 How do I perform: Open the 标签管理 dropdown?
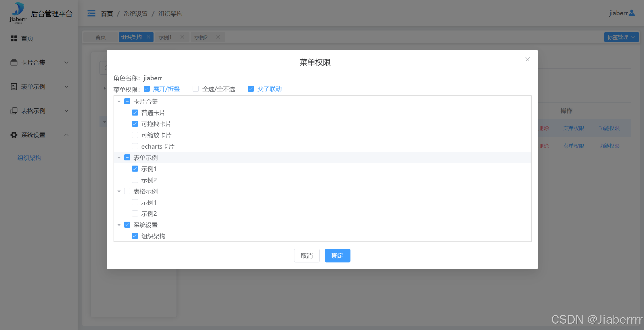[x=621, y=37]
